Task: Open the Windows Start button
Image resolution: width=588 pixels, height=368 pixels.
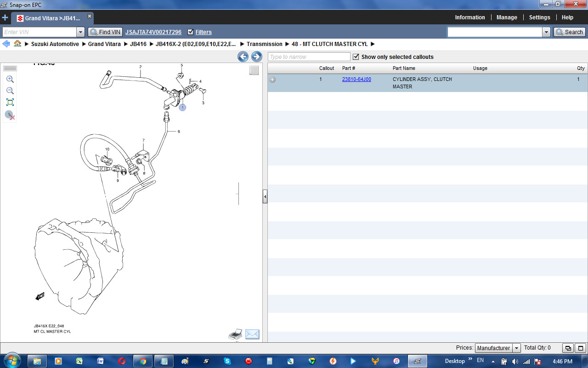Action: (11, 360)
